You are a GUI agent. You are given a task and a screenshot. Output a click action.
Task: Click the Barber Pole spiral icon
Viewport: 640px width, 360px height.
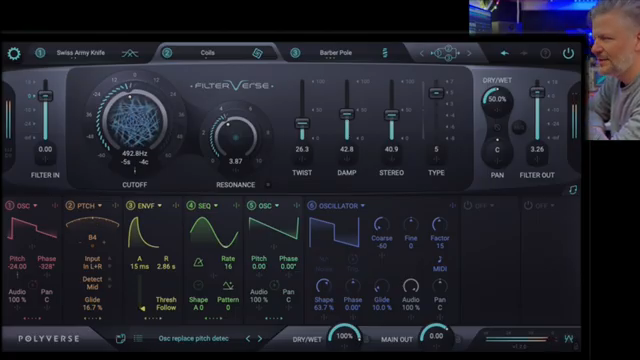point(384,53)
